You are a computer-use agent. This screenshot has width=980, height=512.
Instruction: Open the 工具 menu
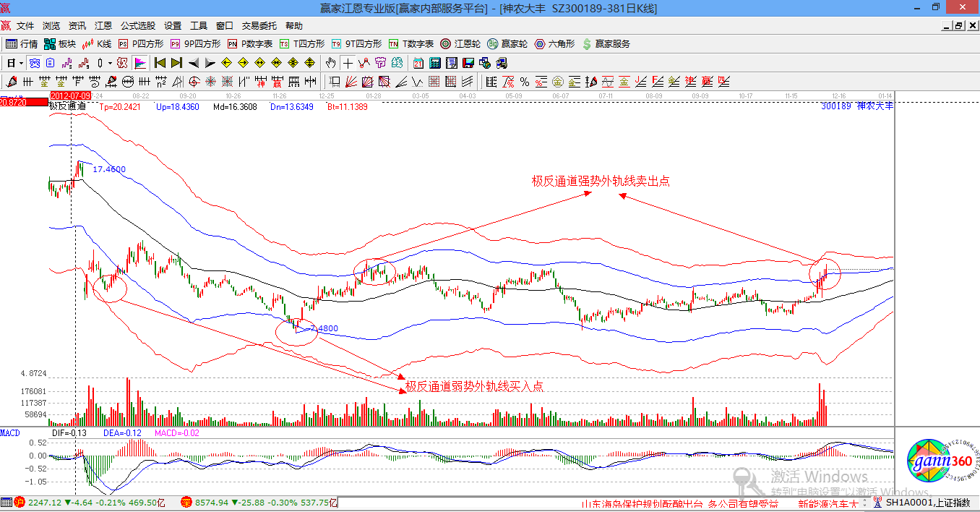(198, 26)
